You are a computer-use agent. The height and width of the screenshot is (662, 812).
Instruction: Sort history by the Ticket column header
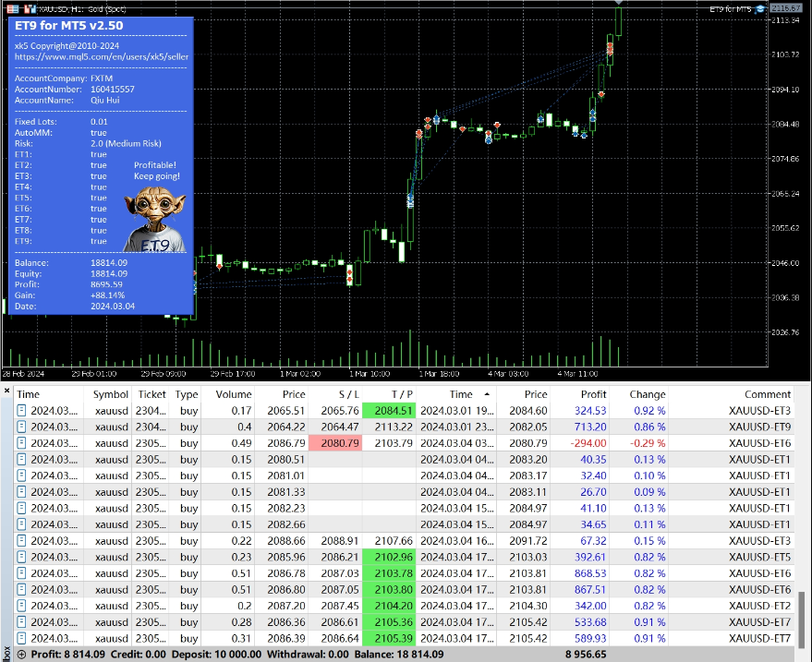coord(151,394)
